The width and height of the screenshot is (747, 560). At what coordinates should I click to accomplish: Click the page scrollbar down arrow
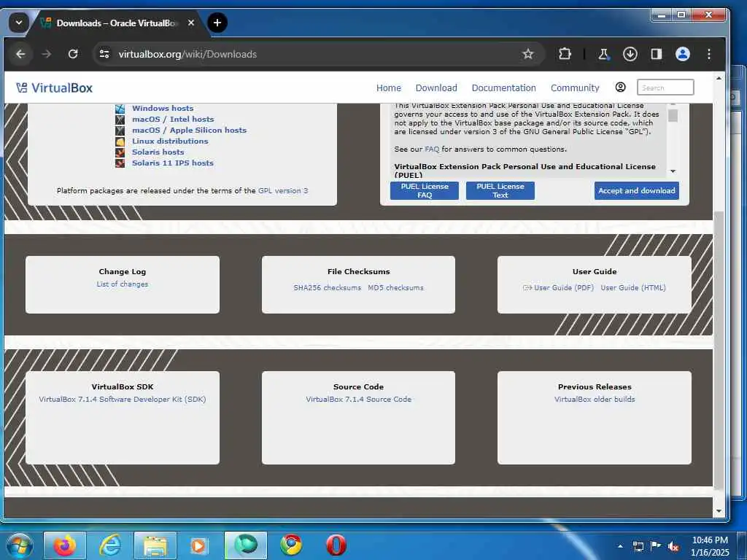coord(719,511)
